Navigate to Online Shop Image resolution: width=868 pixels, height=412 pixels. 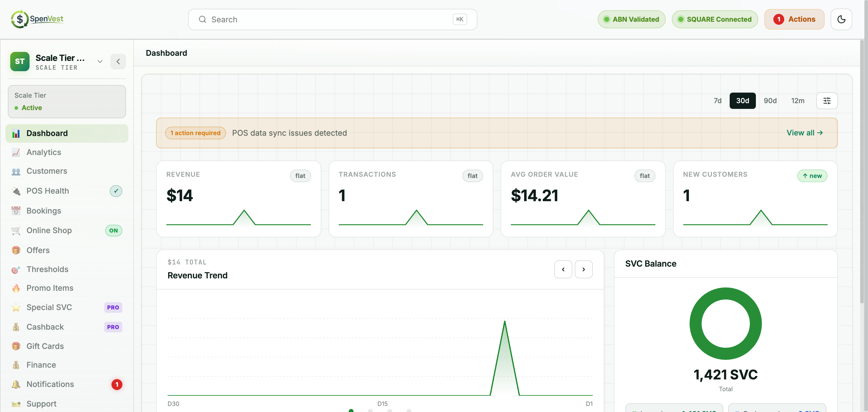pyautogui.click(x=67, y=231)
